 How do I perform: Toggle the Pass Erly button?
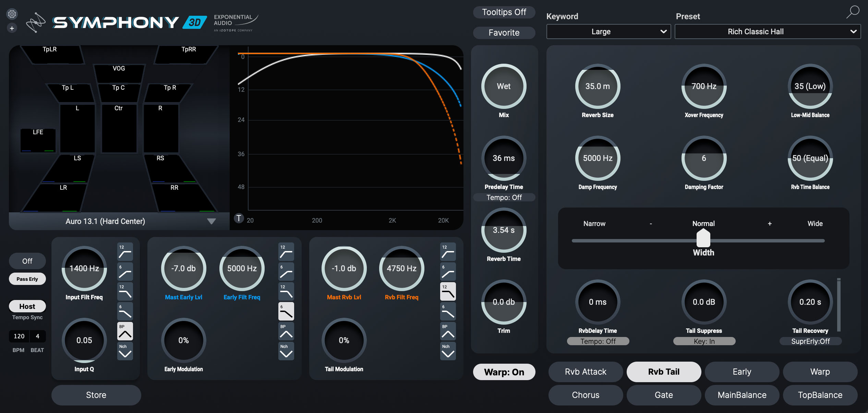tap(27, 279)
